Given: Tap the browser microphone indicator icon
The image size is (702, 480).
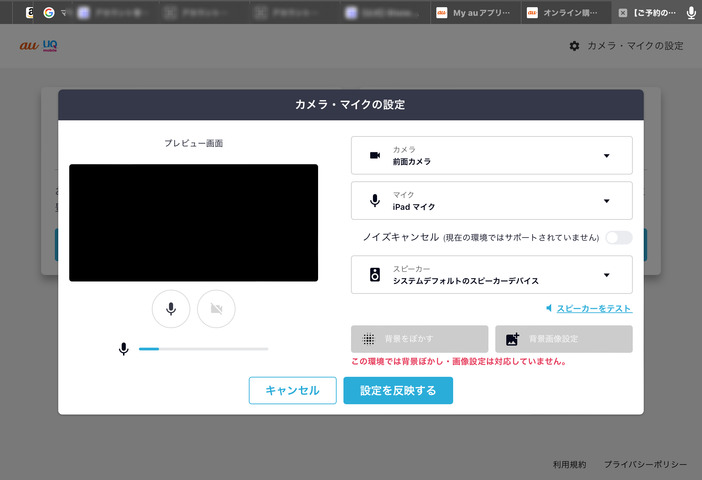Looking at the screenshot, I should (x=691, y=13).
